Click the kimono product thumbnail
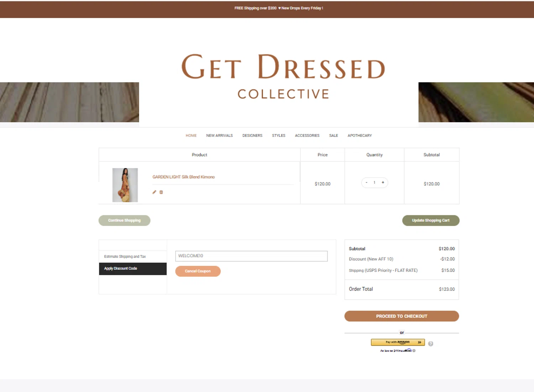Image resolution: width=534 pixels, height=392 pixels. coord(125,185)
